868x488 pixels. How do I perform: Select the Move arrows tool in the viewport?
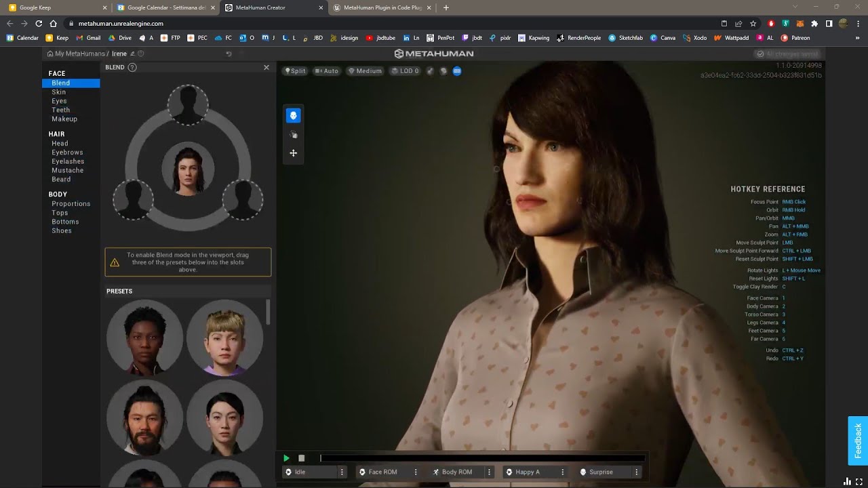[293, 153]
